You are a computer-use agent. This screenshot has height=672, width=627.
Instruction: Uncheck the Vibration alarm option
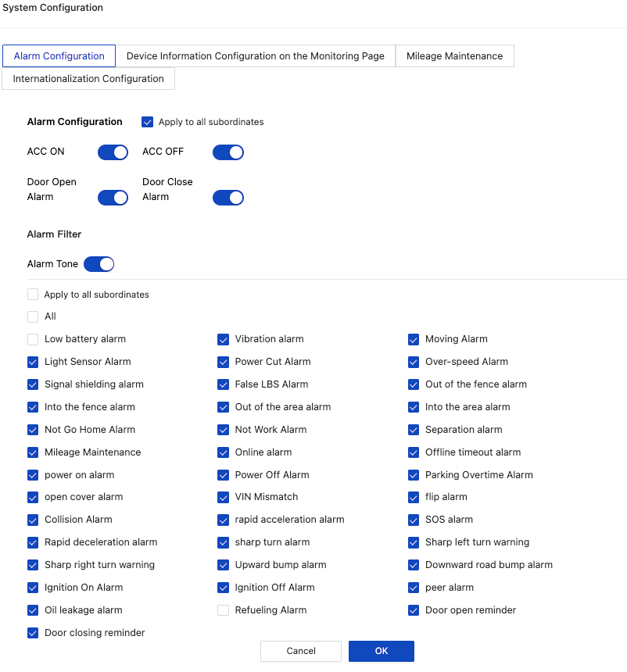pos(223,339)
